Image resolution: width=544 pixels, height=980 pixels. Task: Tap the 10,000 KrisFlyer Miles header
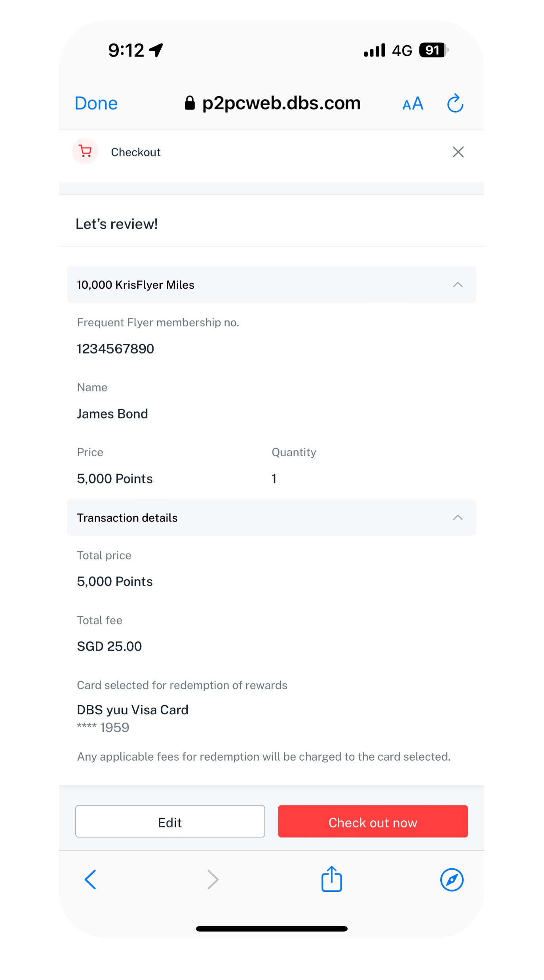tap(272, 285)
